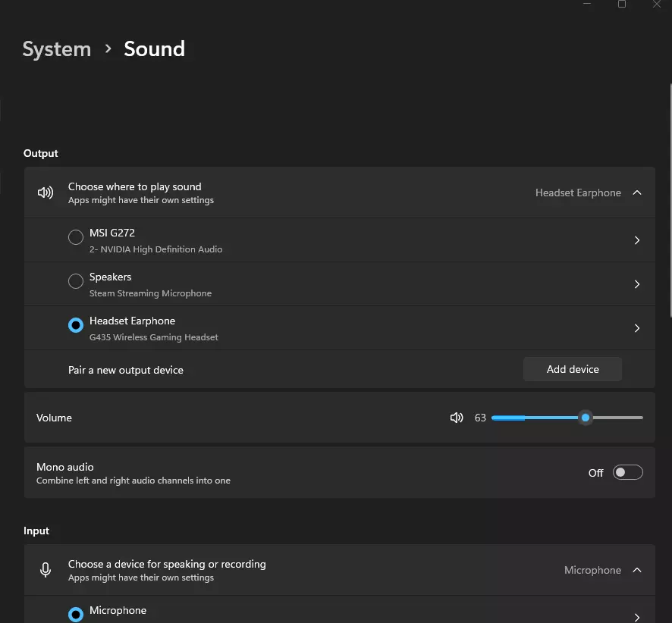Open Speakers device properties arrow
Image resolution: width=672 pixels, height=623 pixels.
[636, 284]
